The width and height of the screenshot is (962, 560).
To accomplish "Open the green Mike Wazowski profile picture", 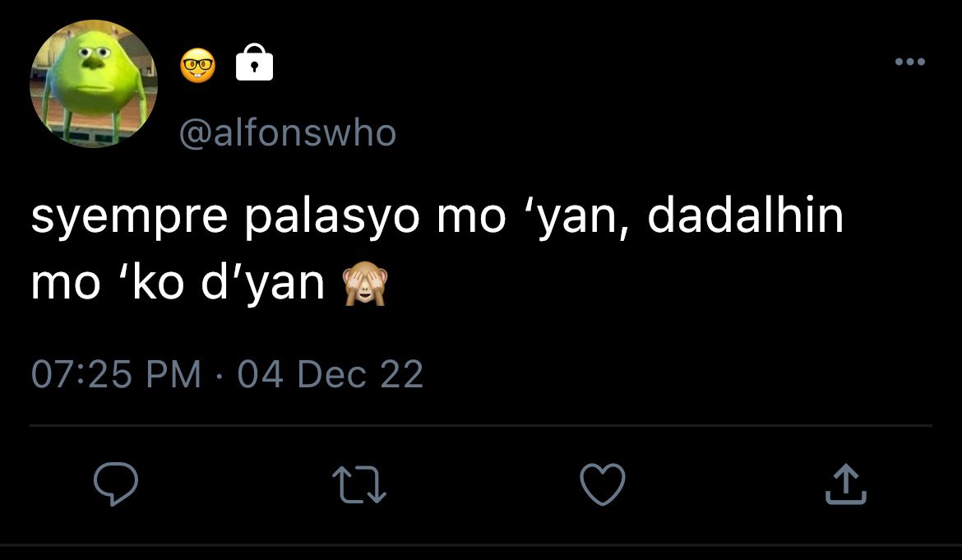I will (94, 83).
